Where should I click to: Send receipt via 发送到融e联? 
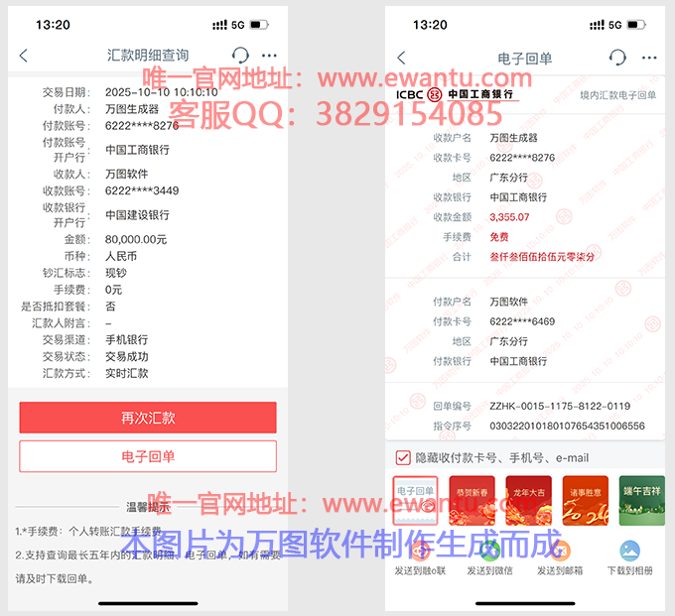[x=420, y=558]
